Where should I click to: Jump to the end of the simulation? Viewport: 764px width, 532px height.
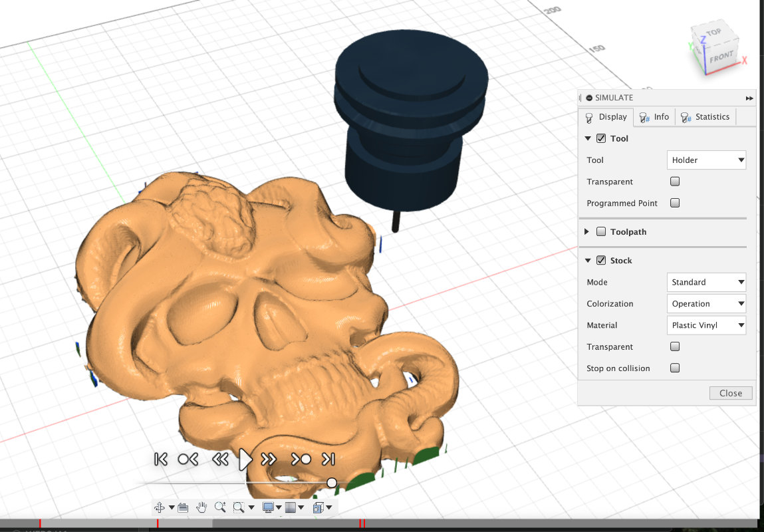tap(328, 459)
